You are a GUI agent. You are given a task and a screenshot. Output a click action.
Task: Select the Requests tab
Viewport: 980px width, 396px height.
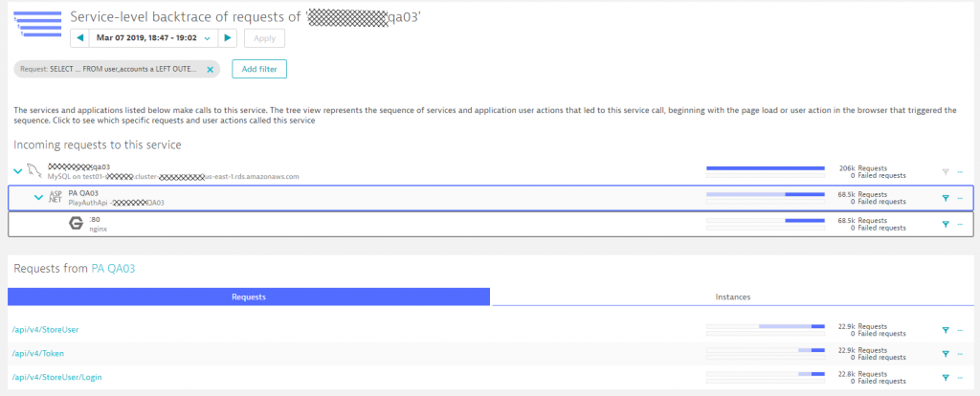click(x=249, y=297)
